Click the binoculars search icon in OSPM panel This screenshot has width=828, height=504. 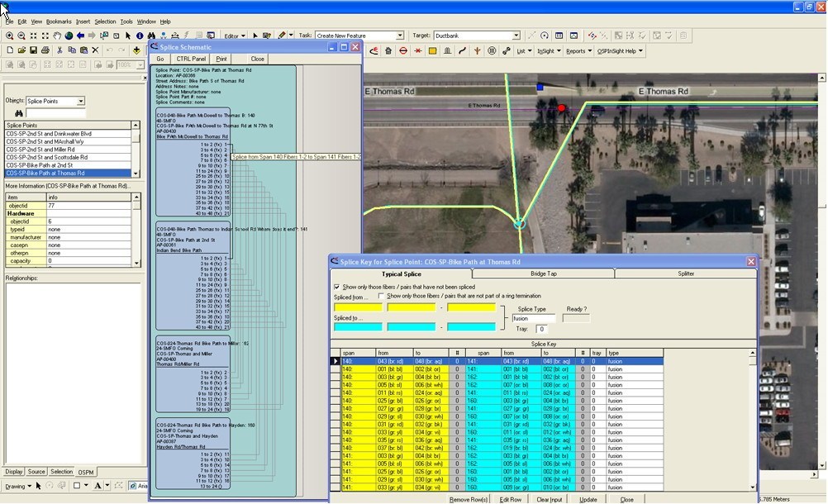tap(18, 113)
